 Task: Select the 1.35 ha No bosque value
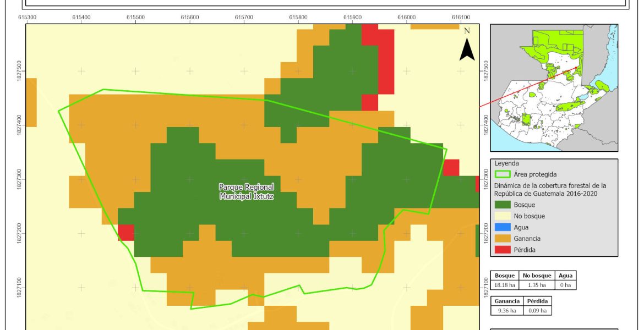(534, 285)
